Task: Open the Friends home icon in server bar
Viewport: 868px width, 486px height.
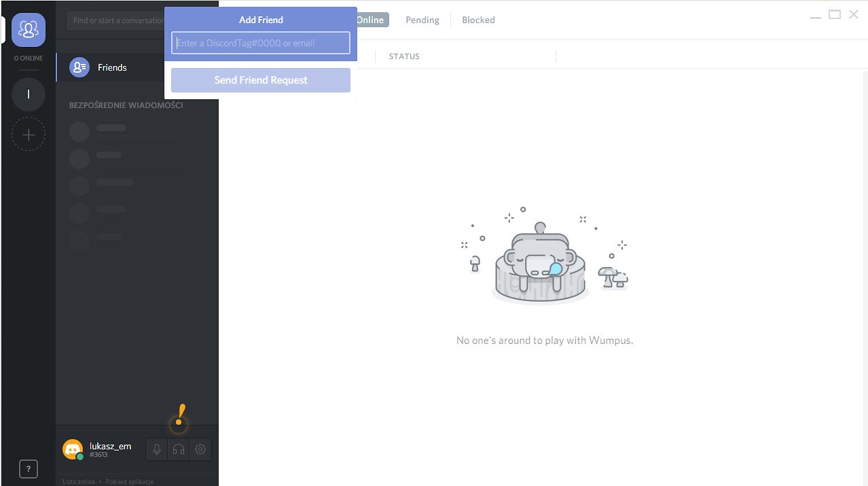Action: [29, 29]
